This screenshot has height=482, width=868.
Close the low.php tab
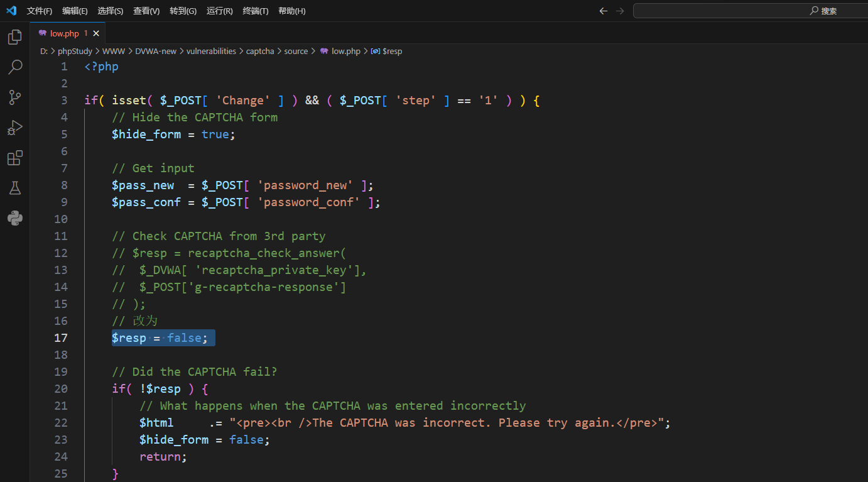point(96,33)
